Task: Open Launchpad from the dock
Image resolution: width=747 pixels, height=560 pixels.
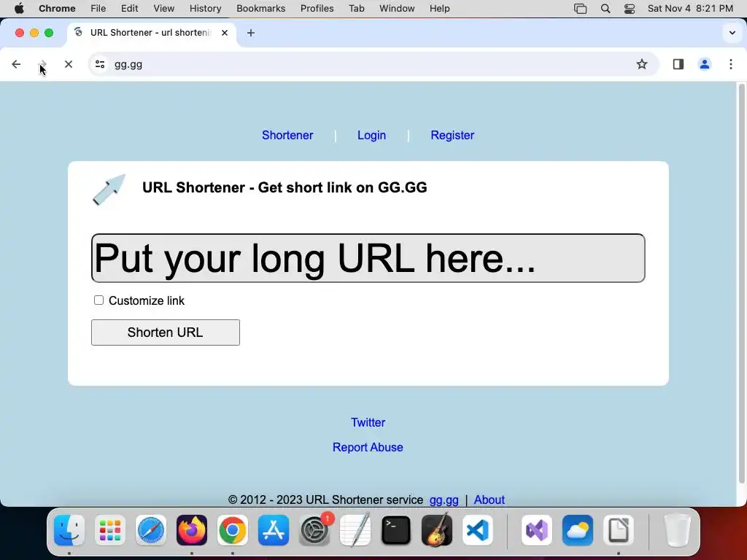Action: point(110,530)
